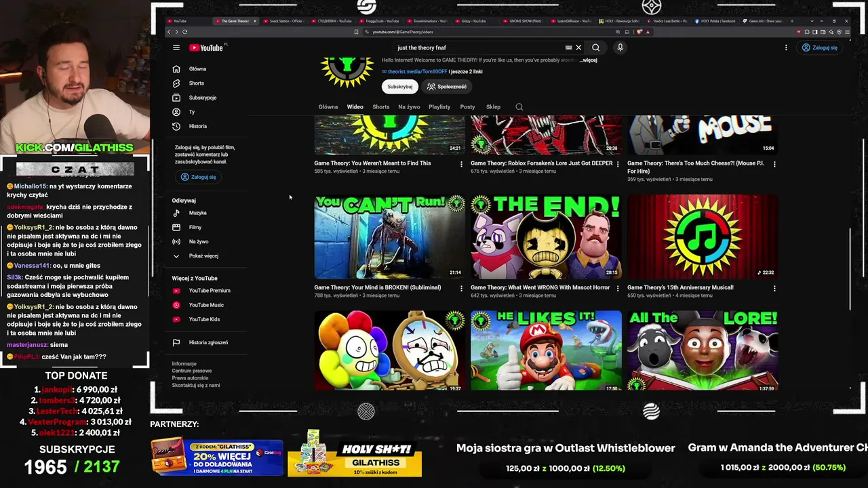The width and height of the screenshot is (868, 488).
Task: Open the three-dot settings menu near Zaloguj się
Action: pyautogui.click(x=786, y=47)
